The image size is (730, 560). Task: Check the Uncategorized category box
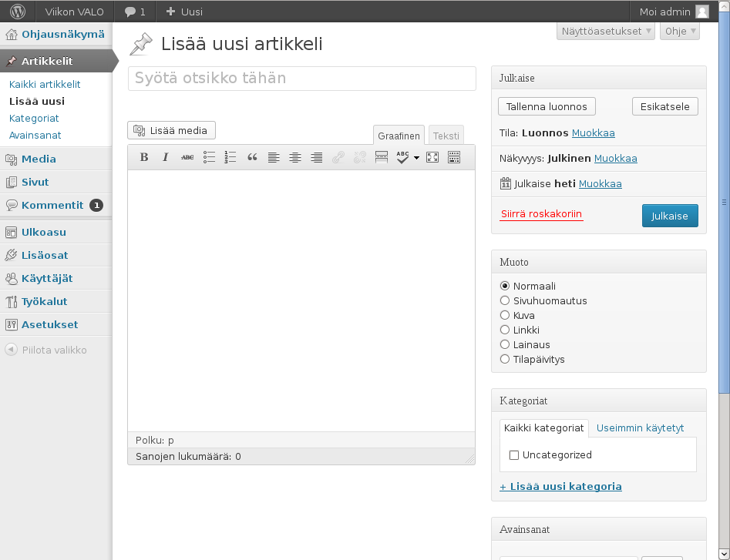514,455
